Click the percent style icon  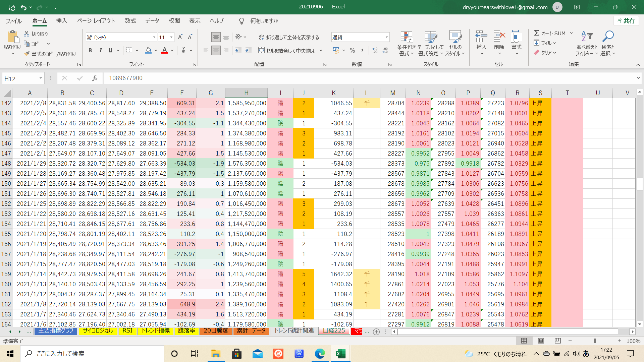(x=352, y=51)
